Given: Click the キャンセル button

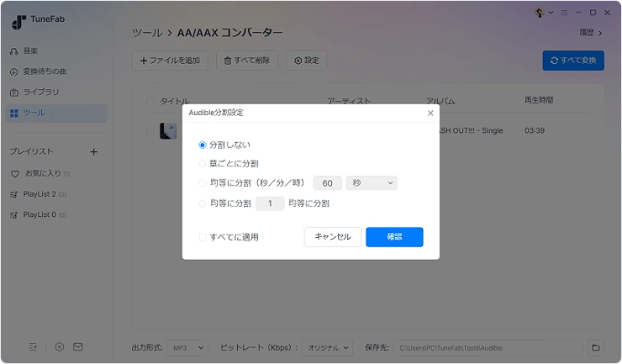Looking at the screenshot, I should (x=332, y=237).
